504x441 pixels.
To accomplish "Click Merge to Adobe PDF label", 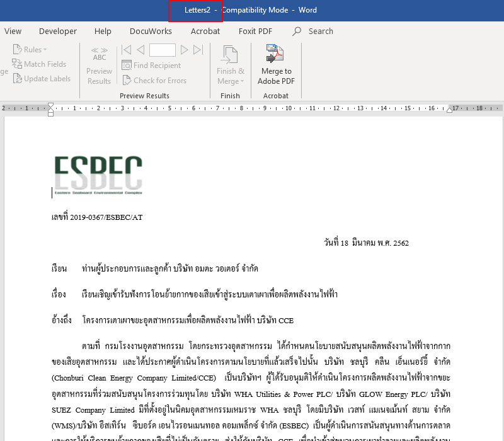I will pos(276,76).
